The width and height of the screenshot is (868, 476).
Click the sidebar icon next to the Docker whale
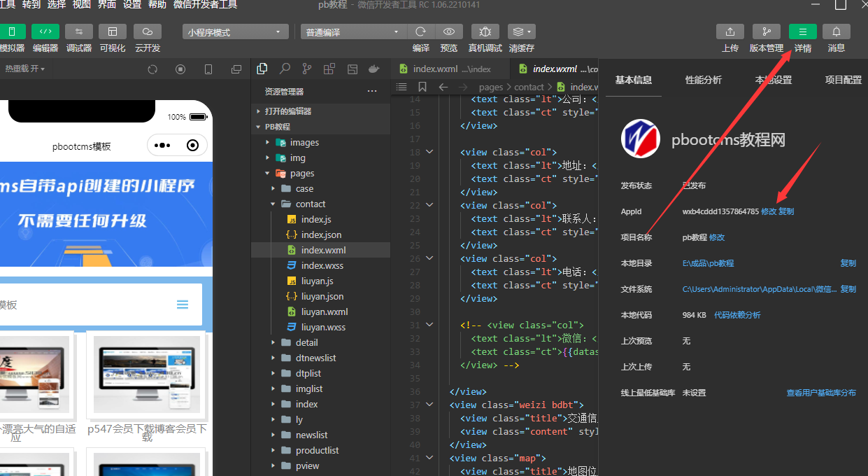point(353,69)
